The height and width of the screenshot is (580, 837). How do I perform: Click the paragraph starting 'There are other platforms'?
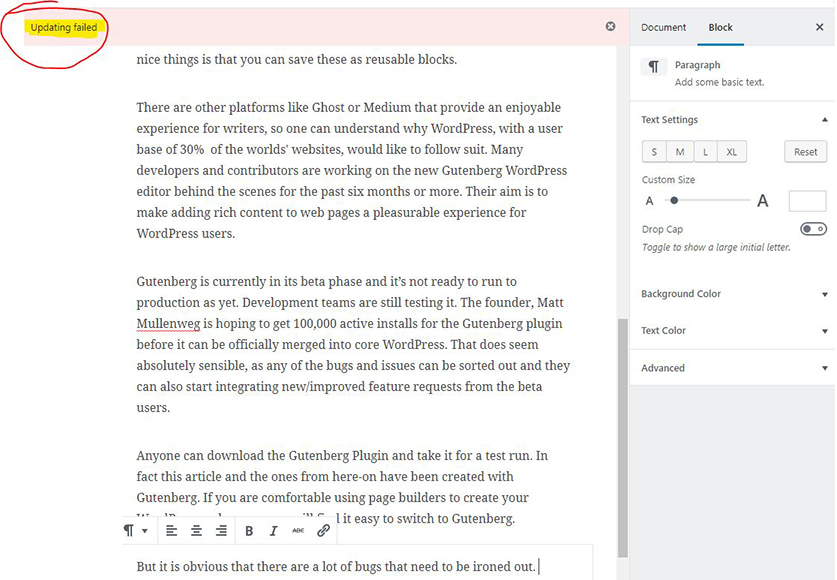(352, 170)
